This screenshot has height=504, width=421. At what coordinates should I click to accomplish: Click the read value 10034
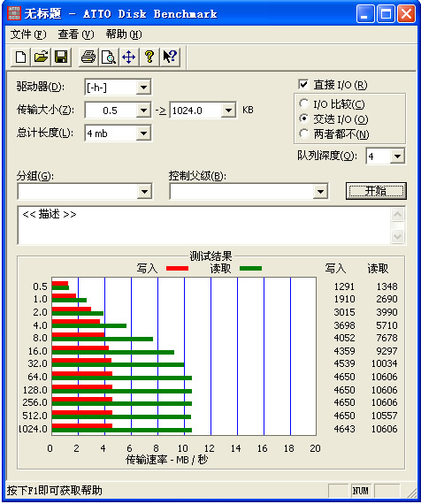(385, 363)
